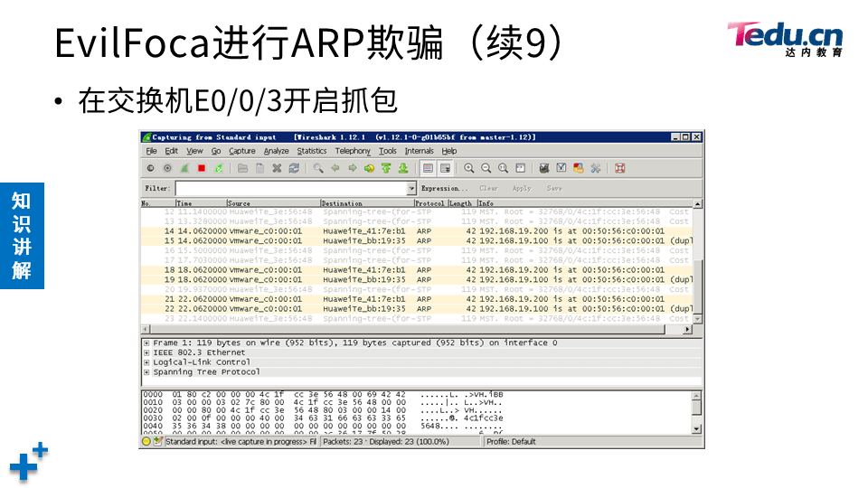This screenshot has height=488, width=868.
Task: Toggle auto scroll in live capture
Action: 445,168
